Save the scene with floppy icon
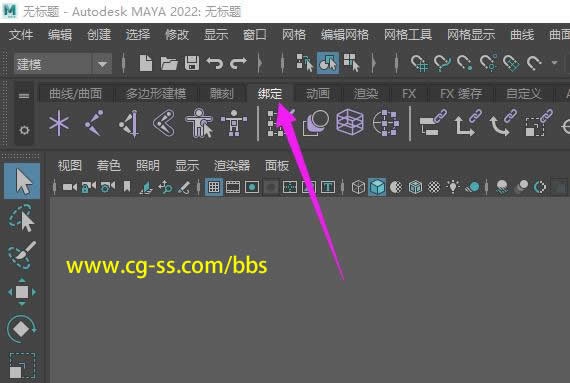The width and height of the screenshot is (570, 383). click(x=192, y=63)
